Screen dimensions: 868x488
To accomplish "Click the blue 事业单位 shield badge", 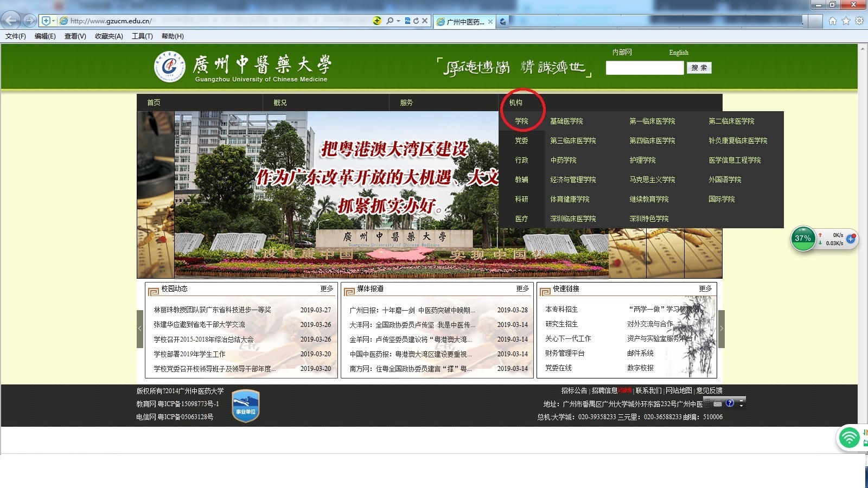I will pyautogui.click(x=246, y=406).
